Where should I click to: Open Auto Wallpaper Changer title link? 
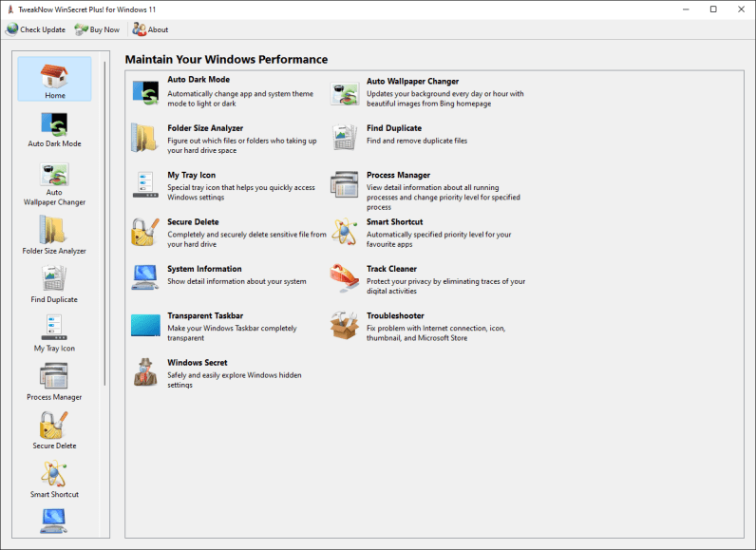click(412, 82)
